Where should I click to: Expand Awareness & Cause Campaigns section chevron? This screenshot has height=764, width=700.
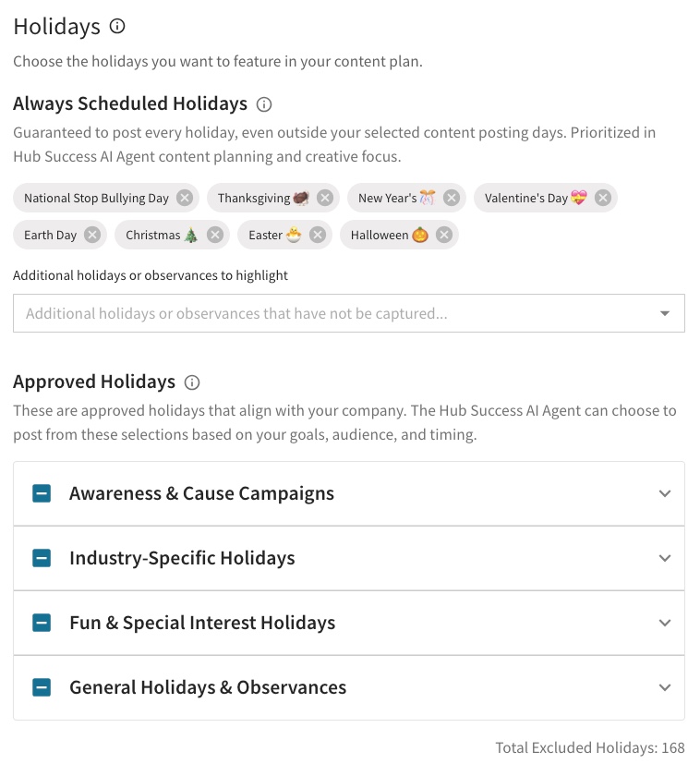[665, 493]
